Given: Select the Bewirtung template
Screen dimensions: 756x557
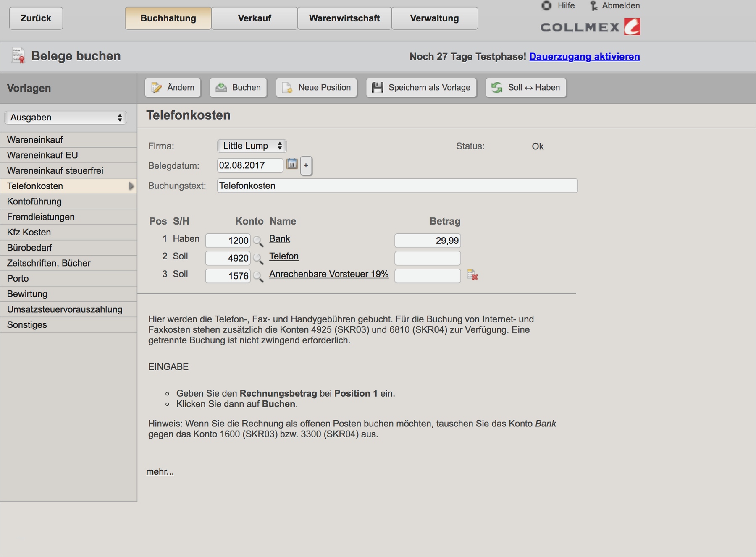Looking at the screenshot, I should (x=69, y=294).
